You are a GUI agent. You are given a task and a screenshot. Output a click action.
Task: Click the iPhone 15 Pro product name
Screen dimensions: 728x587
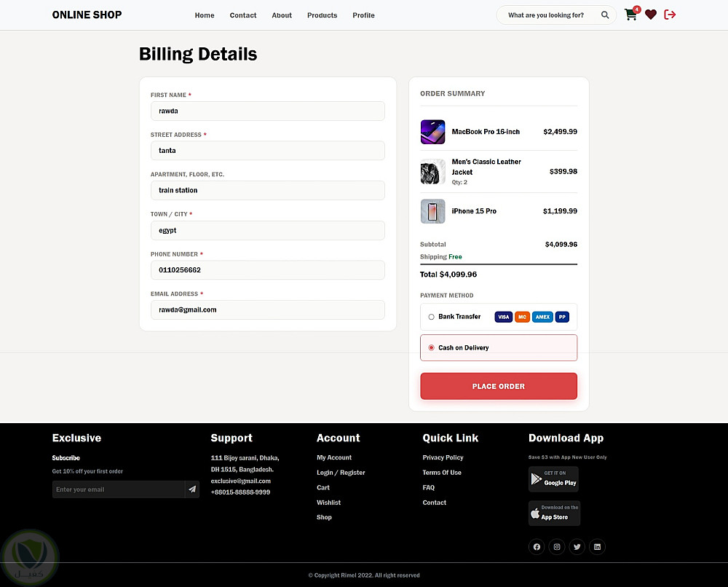[474, 211]
